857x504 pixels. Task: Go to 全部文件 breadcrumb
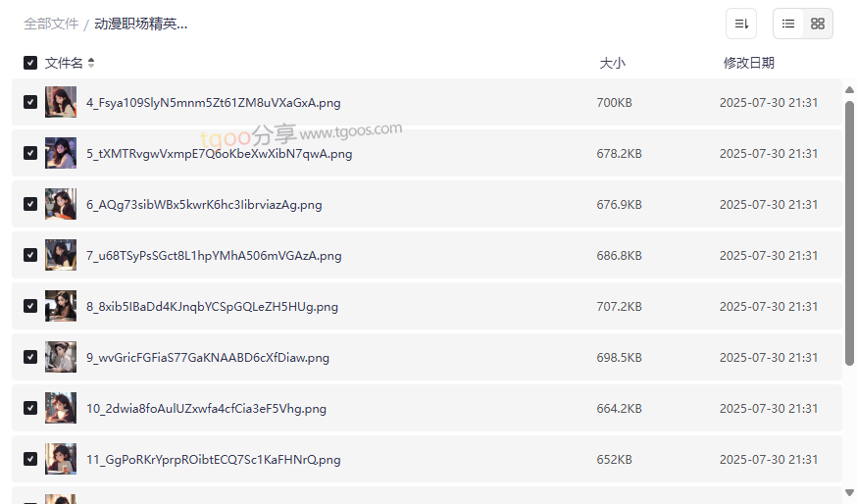tap(51, 24)
